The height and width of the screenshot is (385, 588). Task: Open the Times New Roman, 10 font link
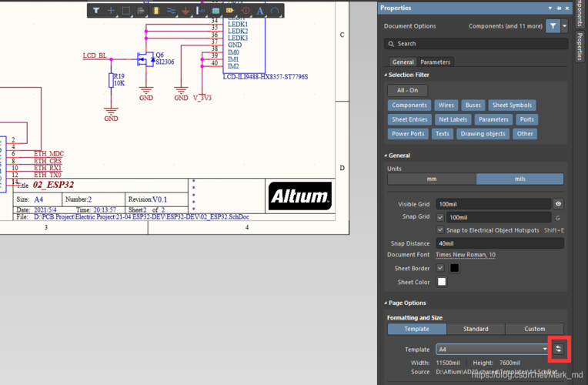click(x=466, y=255)
